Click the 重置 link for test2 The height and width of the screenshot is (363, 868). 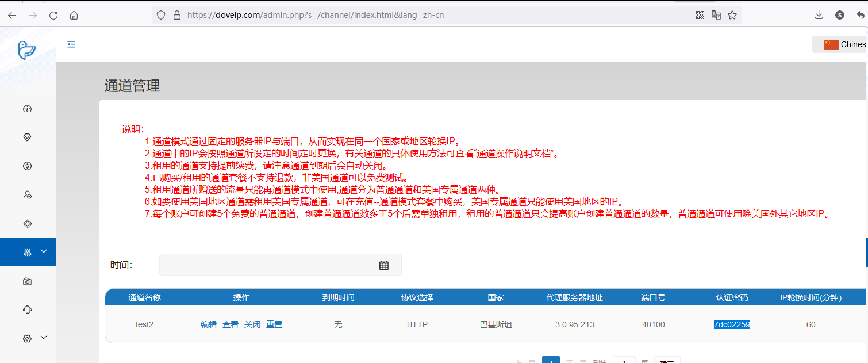pyautogui.click(x=274, y=324)
